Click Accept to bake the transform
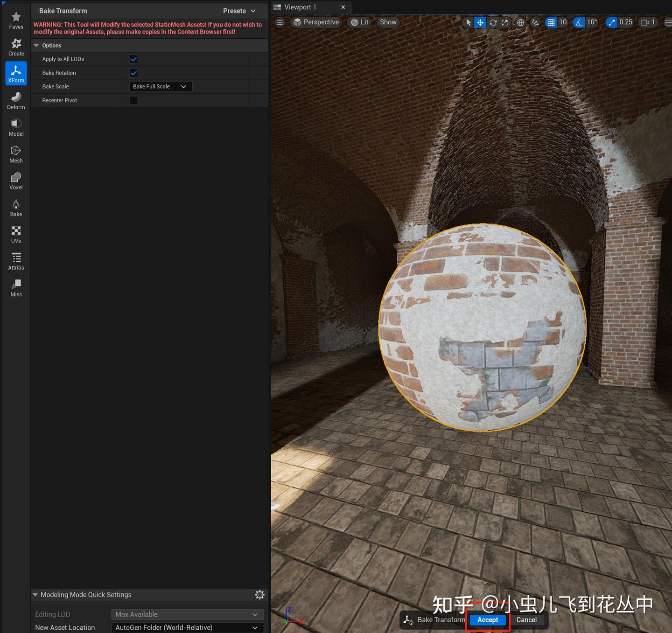 click(487, 620)
